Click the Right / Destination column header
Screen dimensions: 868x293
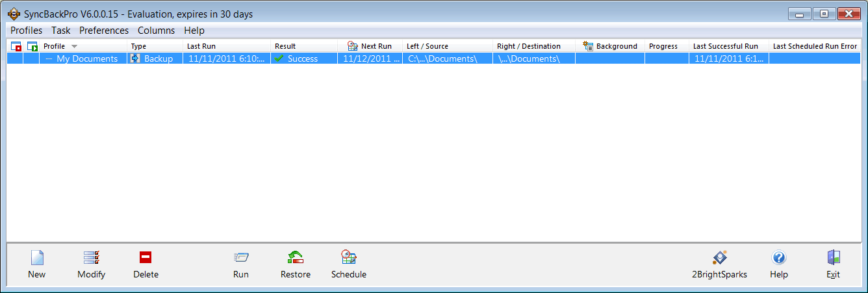534,46
